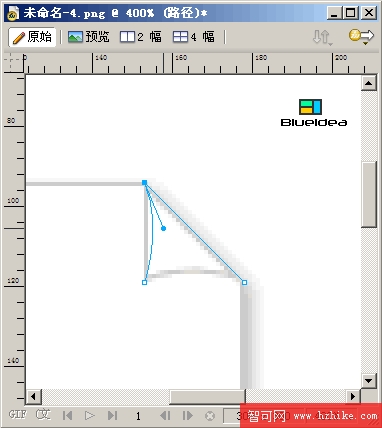Switch to the 预览 (Preview) tab

pos(89,37)
